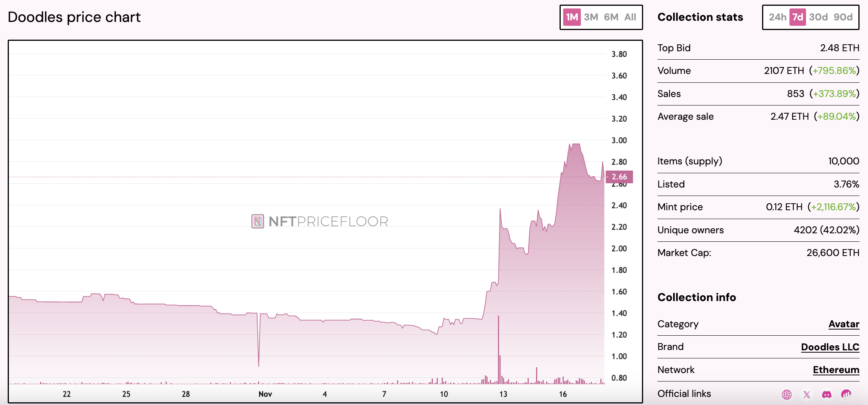Screen dimensions: 868x405
Task: Click the NFTPriceFloor watermark logo icon
Action: tap(258, 221)
